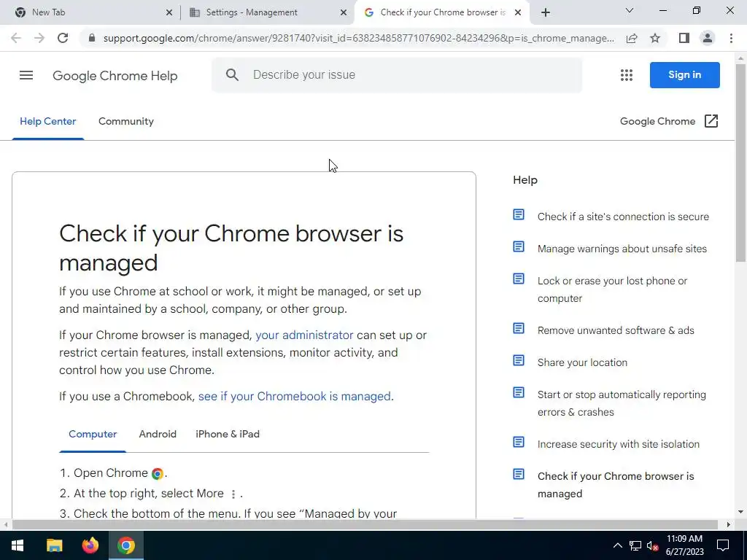Click the Google Chrome external link icon
The width and height of the screenshot is (747, 560).
pos(711,121)
